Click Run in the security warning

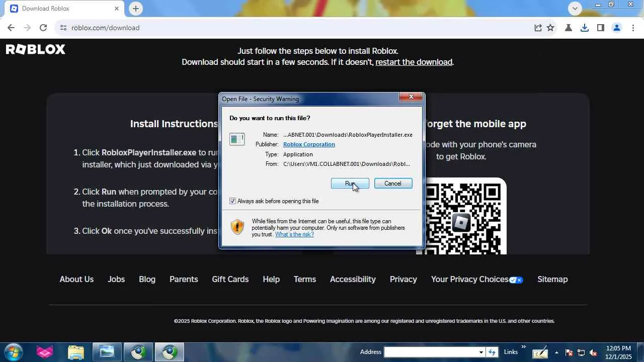pos(350,184)
